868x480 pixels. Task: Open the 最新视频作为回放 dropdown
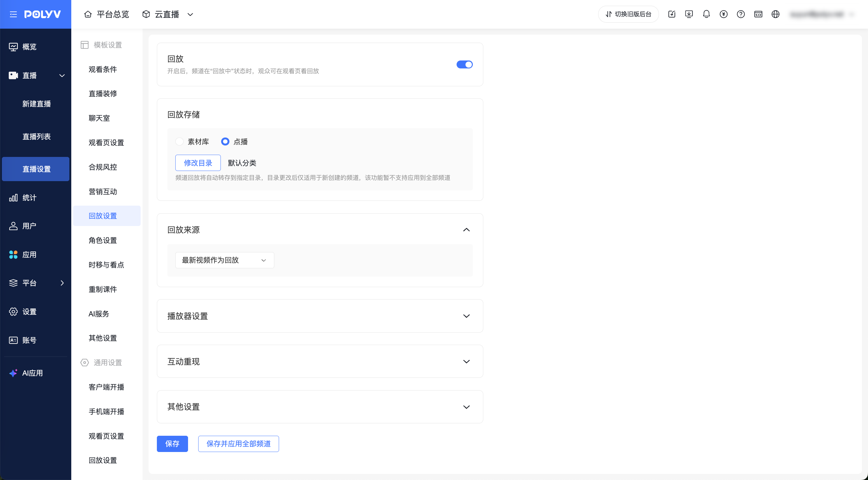[224, 260]
